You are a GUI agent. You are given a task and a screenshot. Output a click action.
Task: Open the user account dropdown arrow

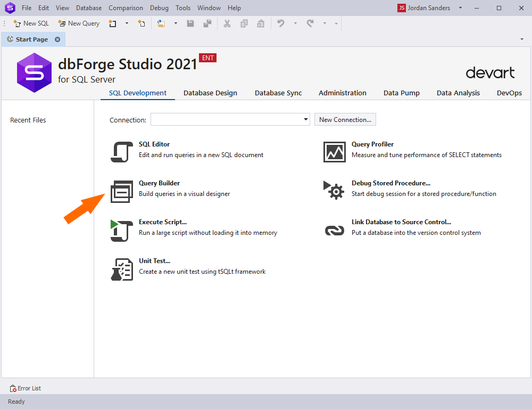click(x=460, y=8)
